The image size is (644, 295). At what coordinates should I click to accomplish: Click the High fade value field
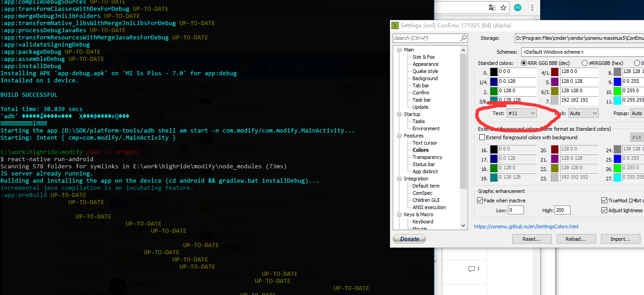click(562, 210)
